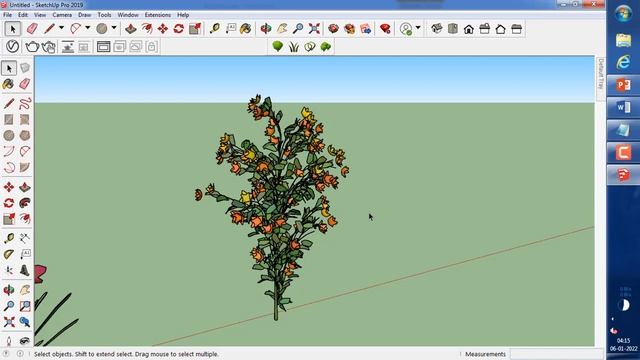
Task: Select the Protractor tool in left toolbar
Action: pos(9,254)
